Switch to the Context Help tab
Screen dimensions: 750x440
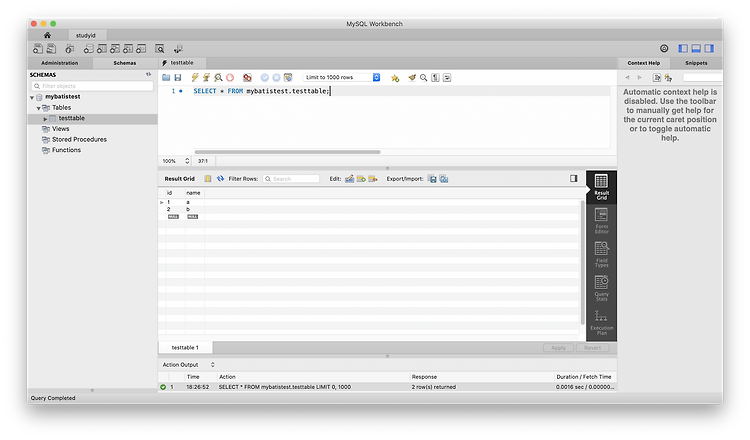[x=644, y=63]
